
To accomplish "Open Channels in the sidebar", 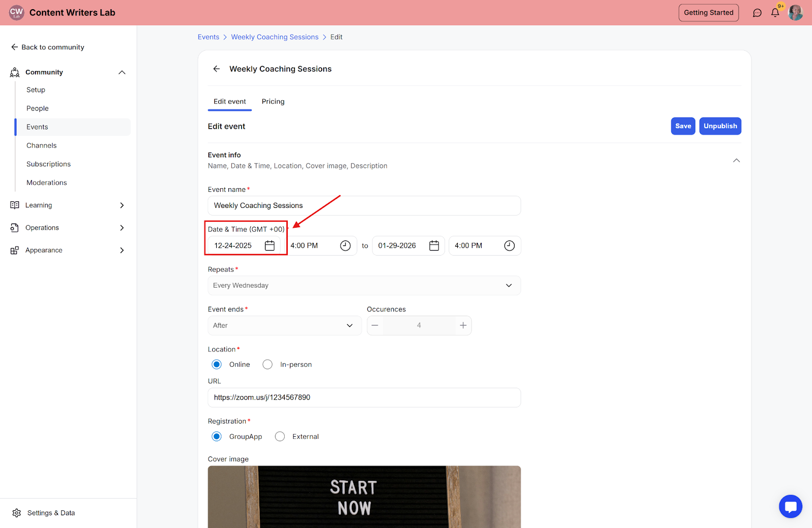I will coord(42,146).
